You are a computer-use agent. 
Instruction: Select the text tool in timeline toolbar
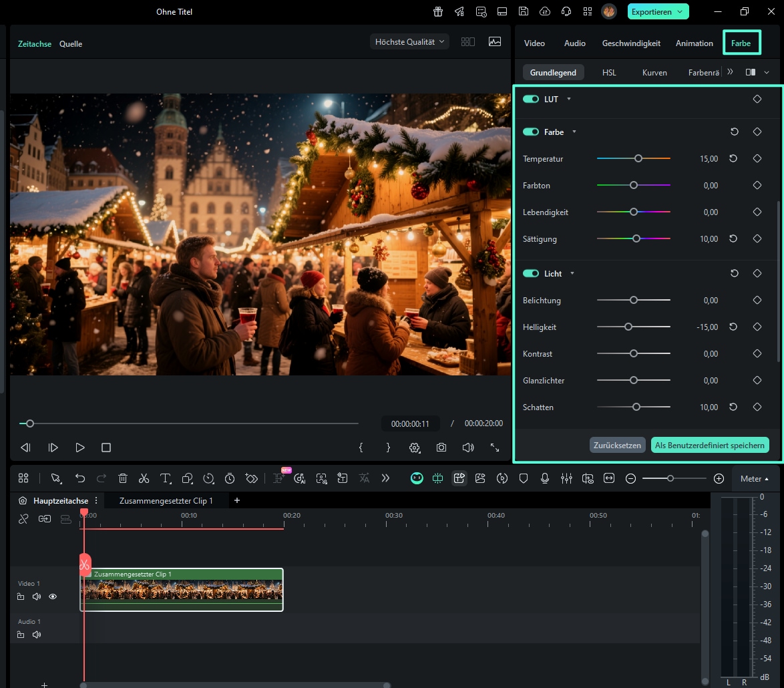[165, 478]
